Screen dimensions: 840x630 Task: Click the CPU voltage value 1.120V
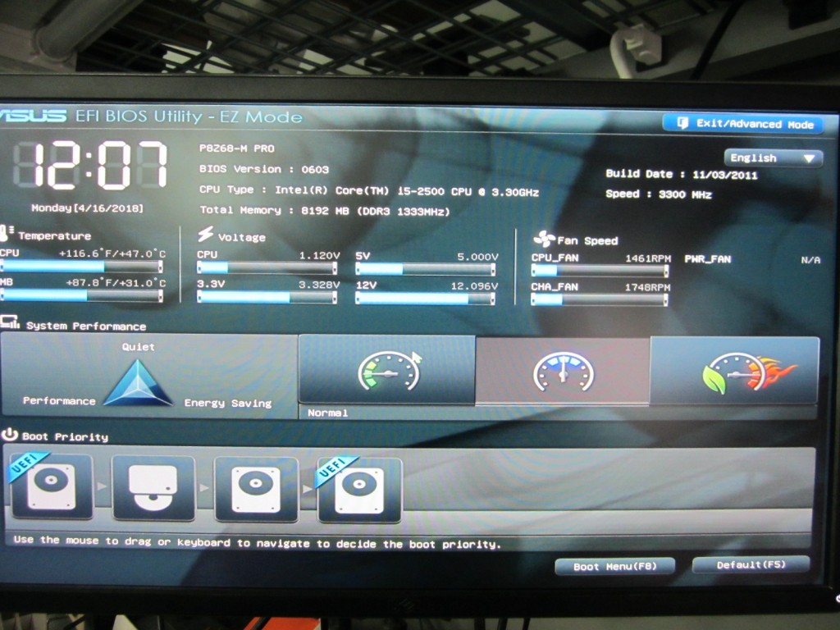[x=319, y=256]
